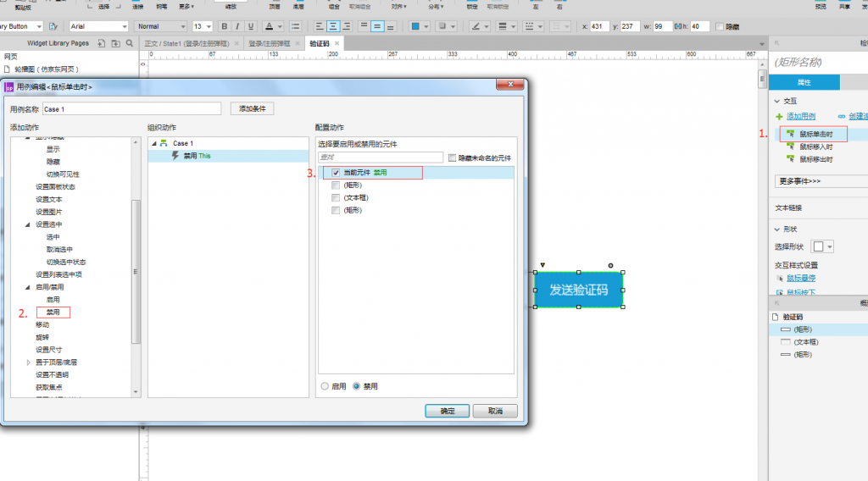
Task: Expand the 置于顶层/底层 tree group
Action: (28, 362)
